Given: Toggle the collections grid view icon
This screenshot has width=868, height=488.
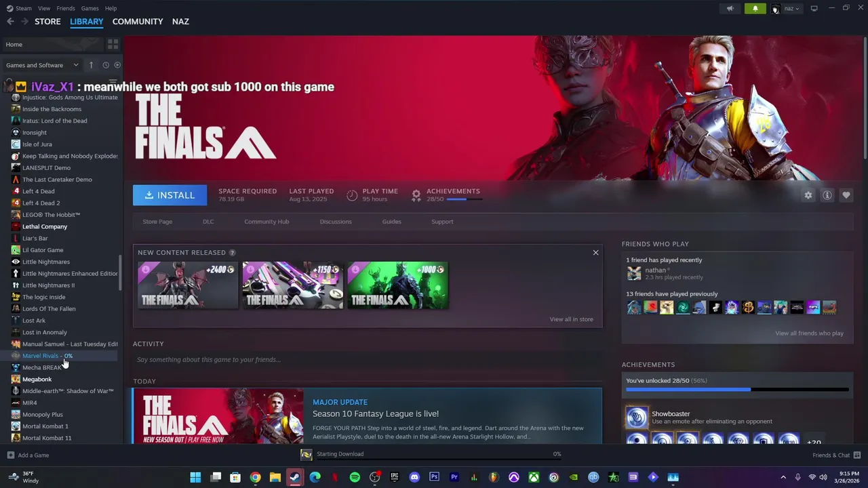Looking at the screenshot, I should click(x=113, y=45).
